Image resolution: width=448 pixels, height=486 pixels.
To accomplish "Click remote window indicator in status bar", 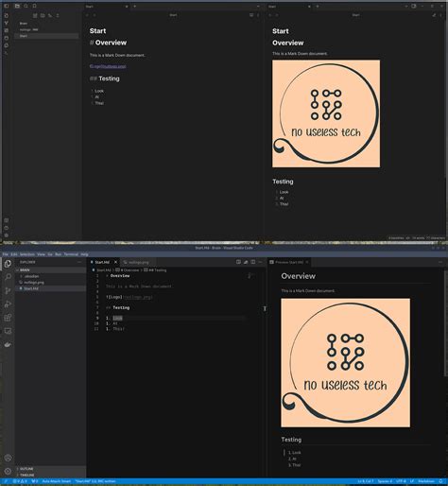I will click(x=6, y=481).
